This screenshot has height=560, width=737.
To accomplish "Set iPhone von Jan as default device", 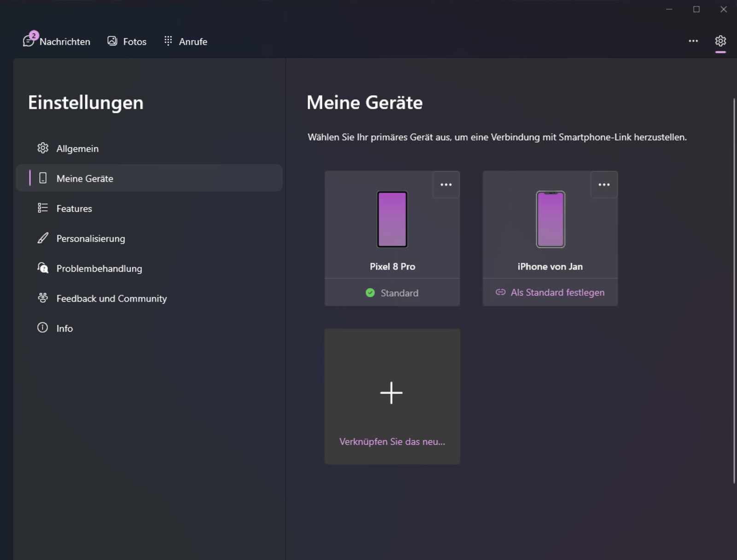I will tap(550, 292).
